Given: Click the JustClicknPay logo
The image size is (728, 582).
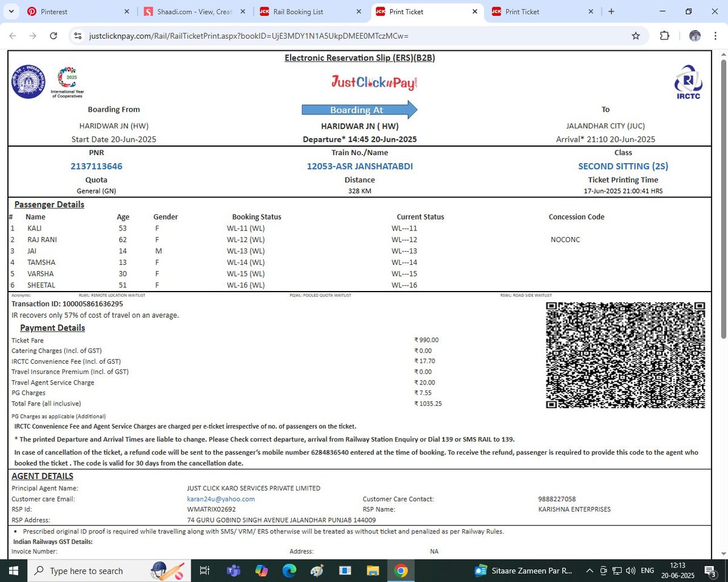Looking at the screenshot, I should (x=374, y=82).
